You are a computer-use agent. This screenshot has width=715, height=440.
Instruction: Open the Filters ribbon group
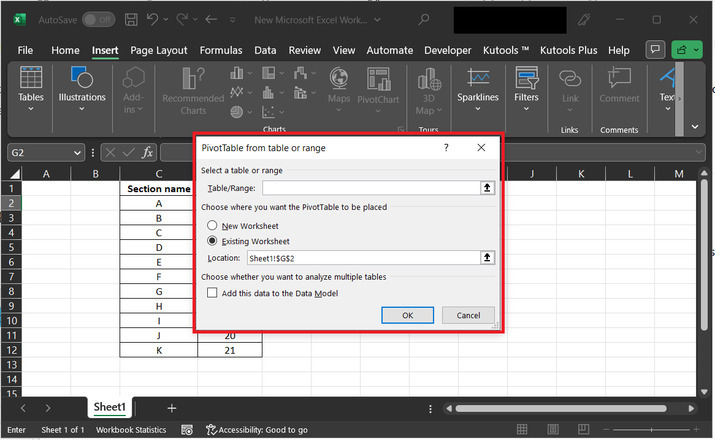coord(526,85)
